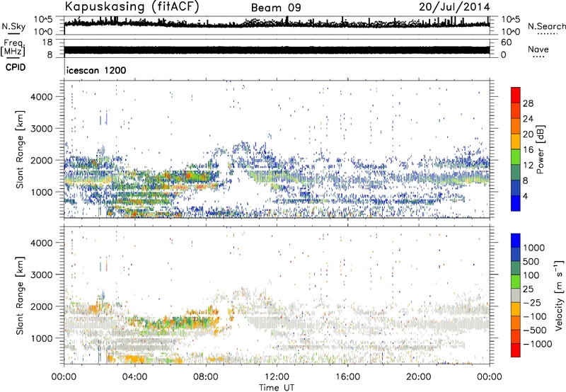The width and height of the screenshot is (566, 392).
Task: Click the 500 label on Velocity colorbar
Action: coord(531,261)
